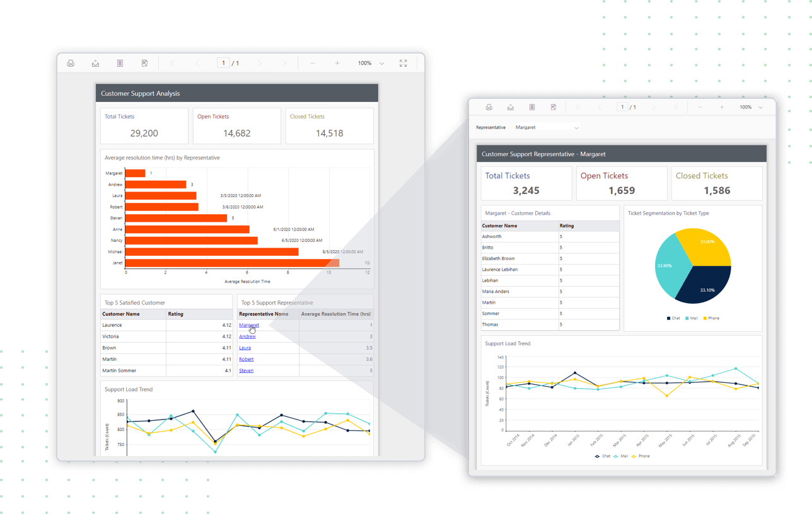Click Michael's bar in resolution time chart
812x514 pixels.
(212, 251)
